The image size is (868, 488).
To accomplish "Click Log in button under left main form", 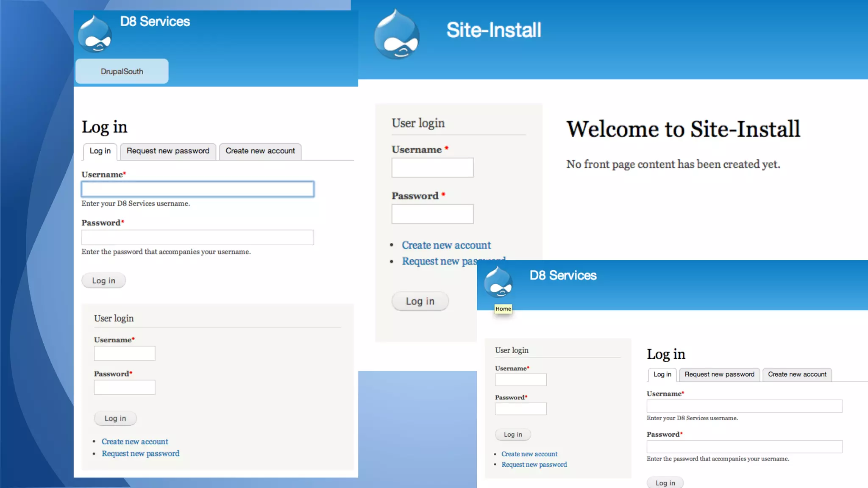I will click(104, 280).
